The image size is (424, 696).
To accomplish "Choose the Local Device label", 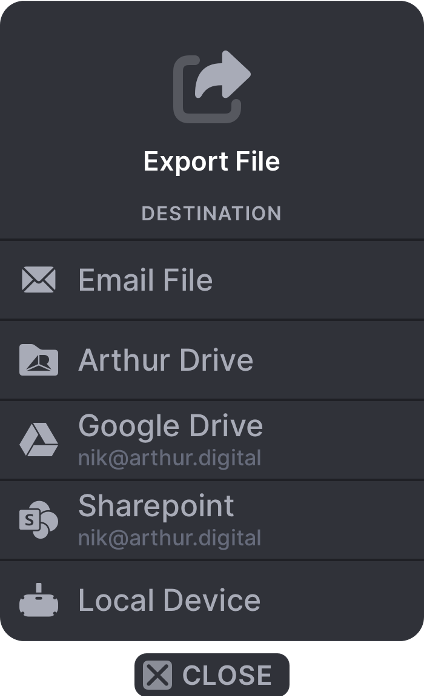I will point(169,600).
